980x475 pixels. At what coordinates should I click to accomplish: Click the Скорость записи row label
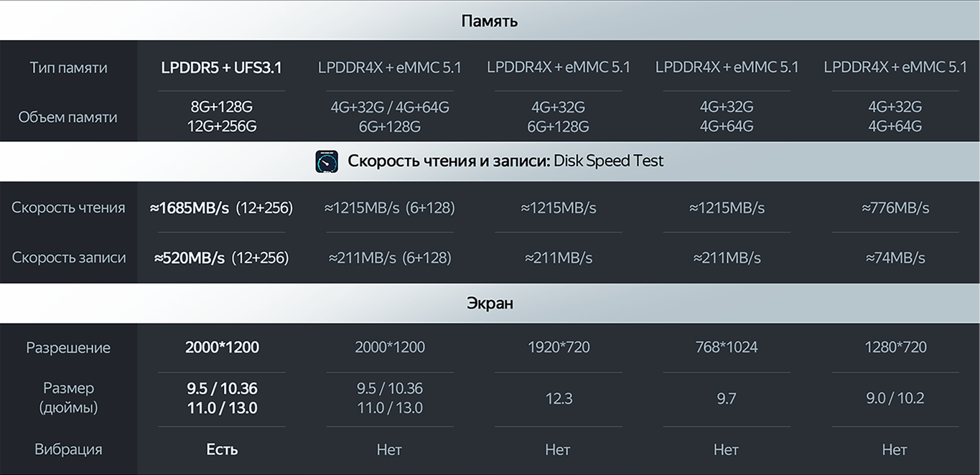click(x=68, y=258)
